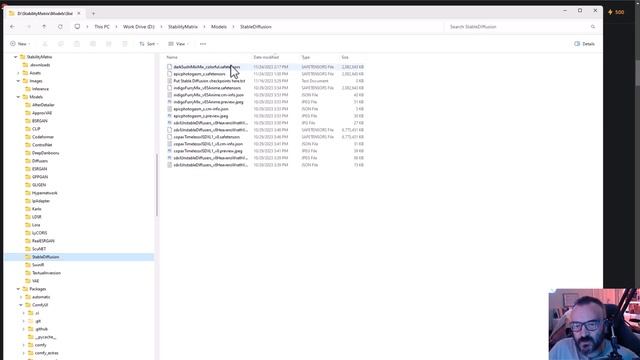
Task: Click the lightning bolt 500 indicator
Action: pos(616,12)
